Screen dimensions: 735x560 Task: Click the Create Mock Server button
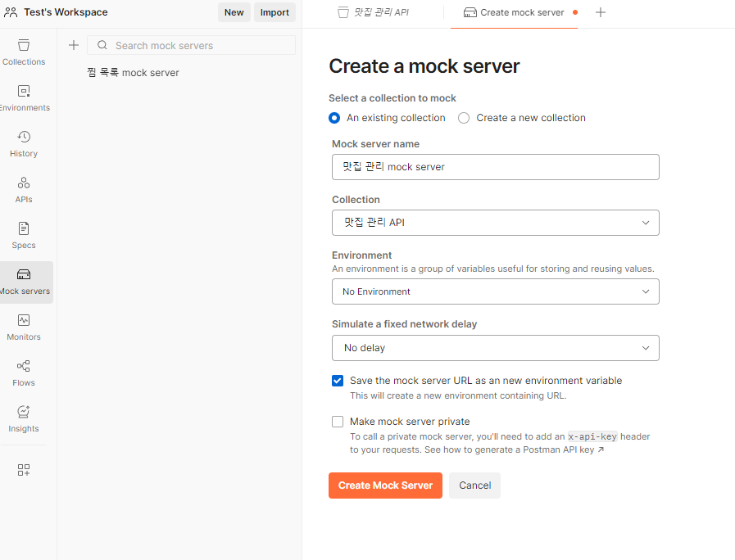385,485
